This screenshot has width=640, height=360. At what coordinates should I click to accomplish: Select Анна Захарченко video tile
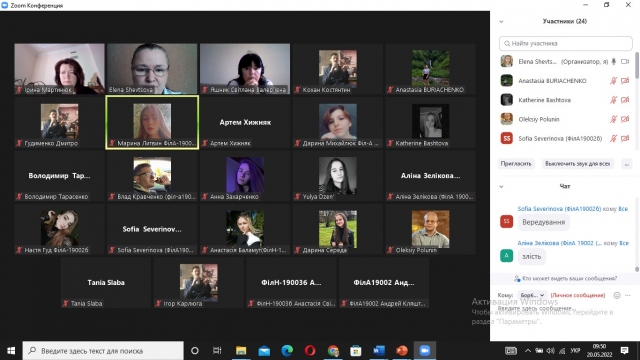(245, 176)
